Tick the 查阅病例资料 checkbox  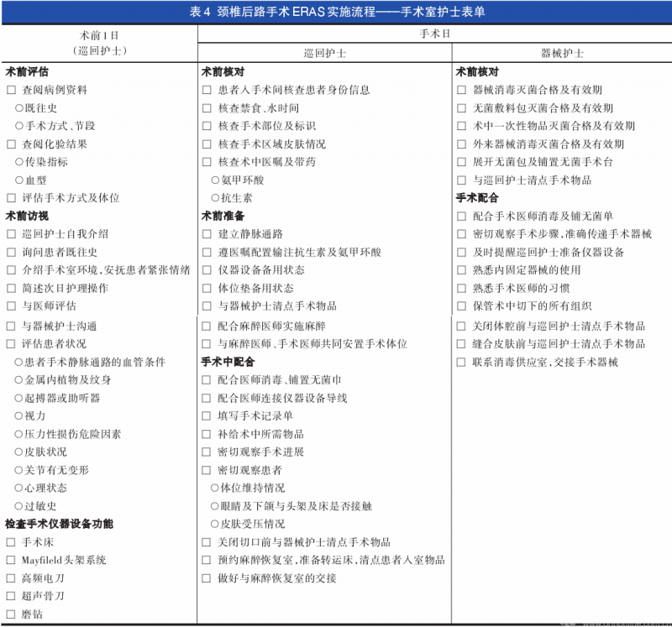point(12,90)
